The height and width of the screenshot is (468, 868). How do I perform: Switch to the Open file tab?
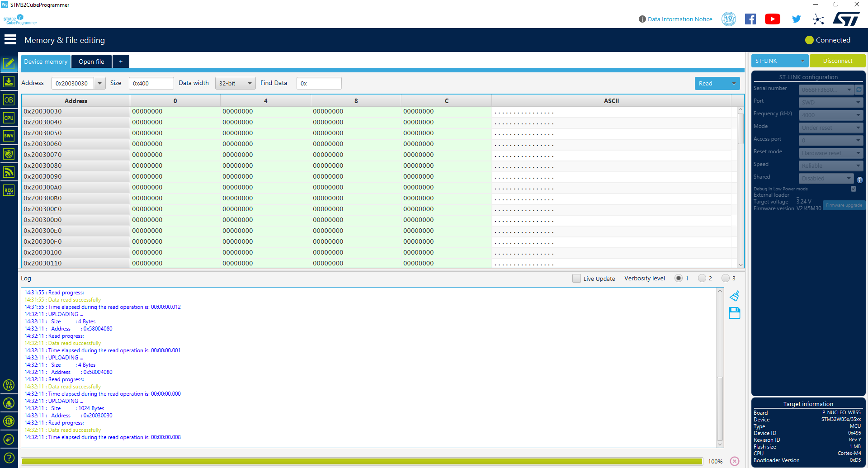pos(91,61)
